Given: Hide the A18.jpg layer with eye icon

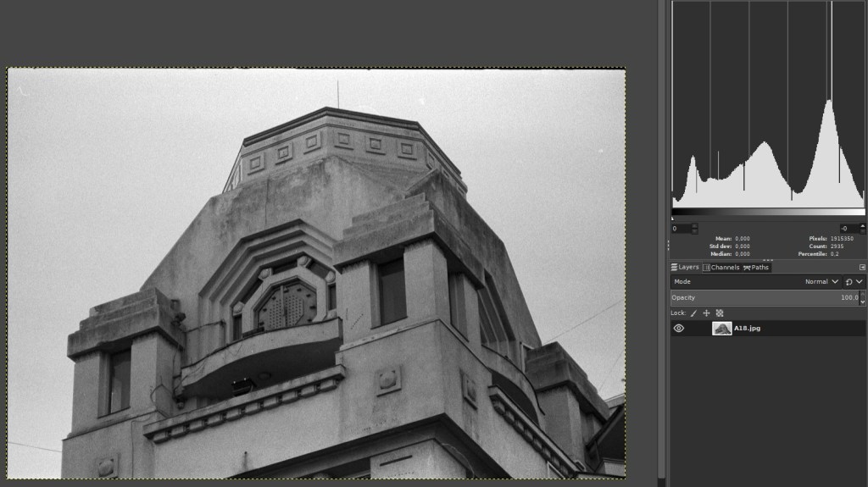Looking at the screenshot, I should (678, 329).
